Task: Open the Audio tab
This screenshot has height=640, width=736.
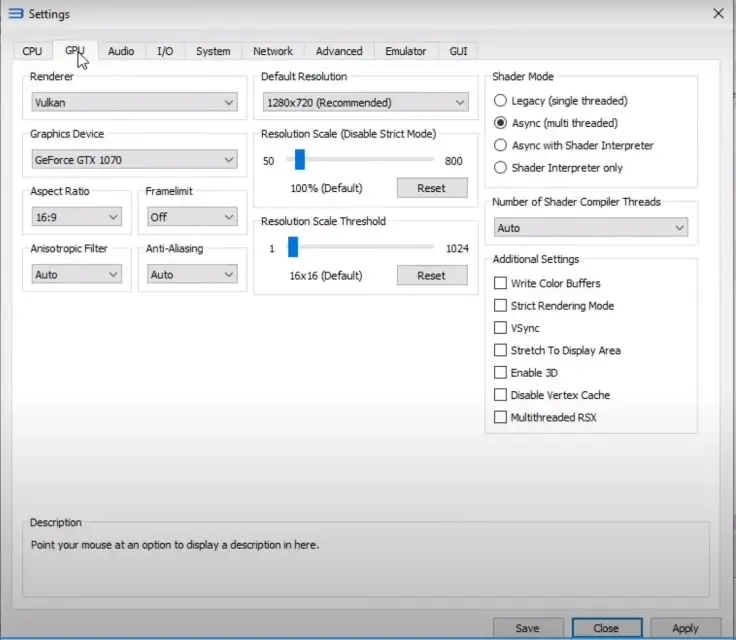Action: (121, 51)
